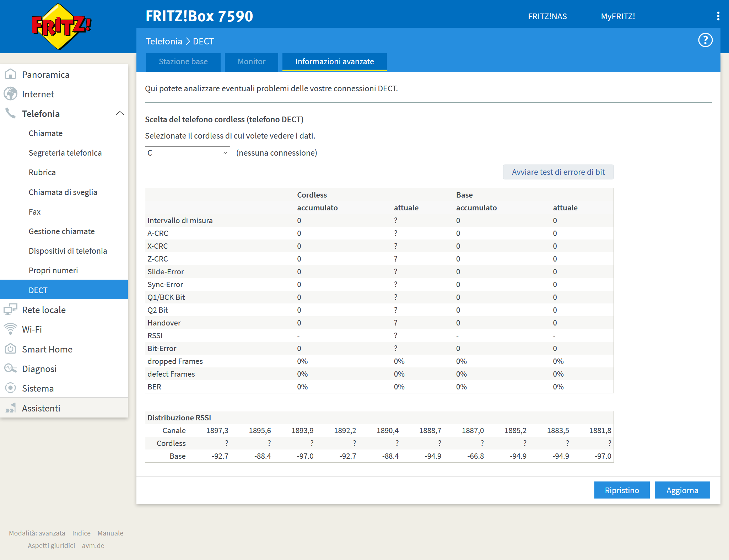This screenshot has width=729, height=560.
Task: Select the DECT sidebar entry
Action: pos(64,290)
